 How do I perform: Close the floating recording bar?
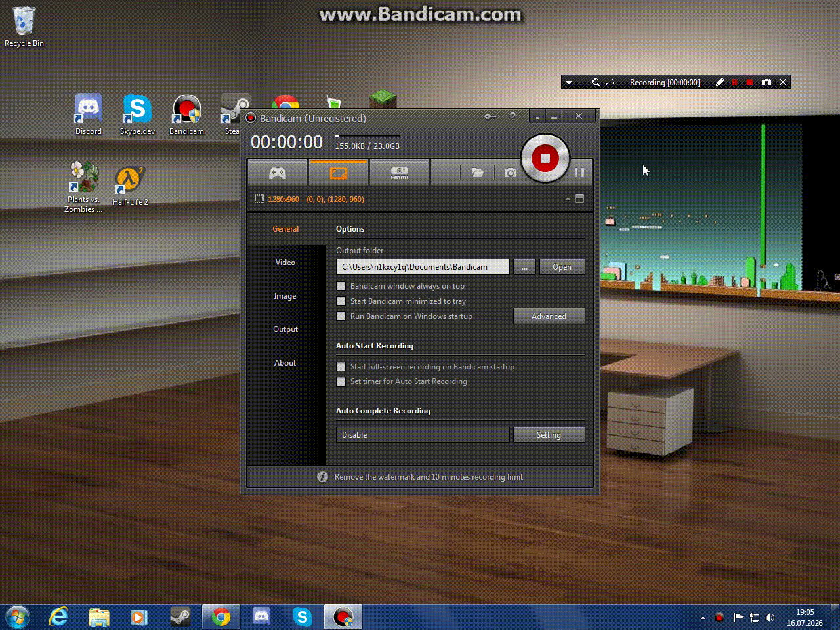point(783,83)
